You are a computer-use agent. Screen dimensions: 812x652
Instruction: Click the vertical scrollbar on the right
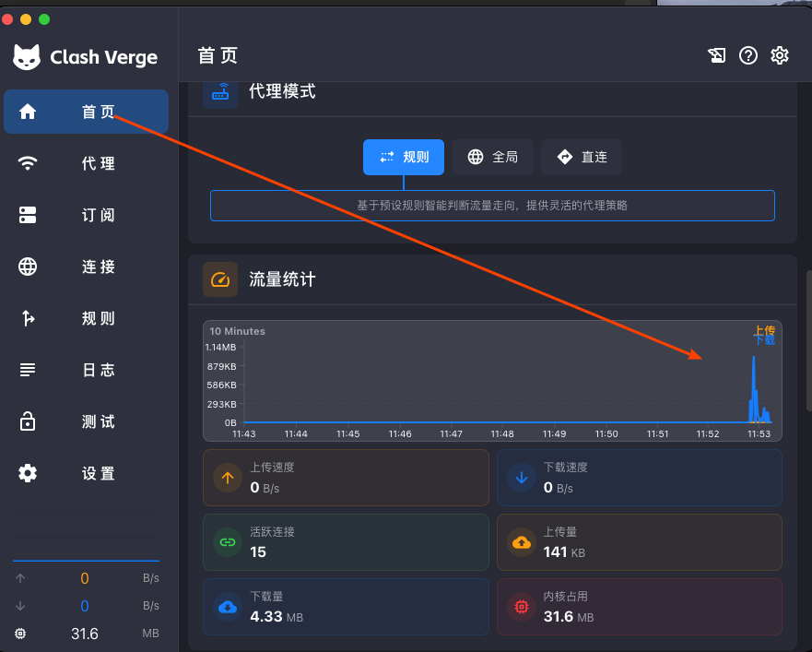809,341
